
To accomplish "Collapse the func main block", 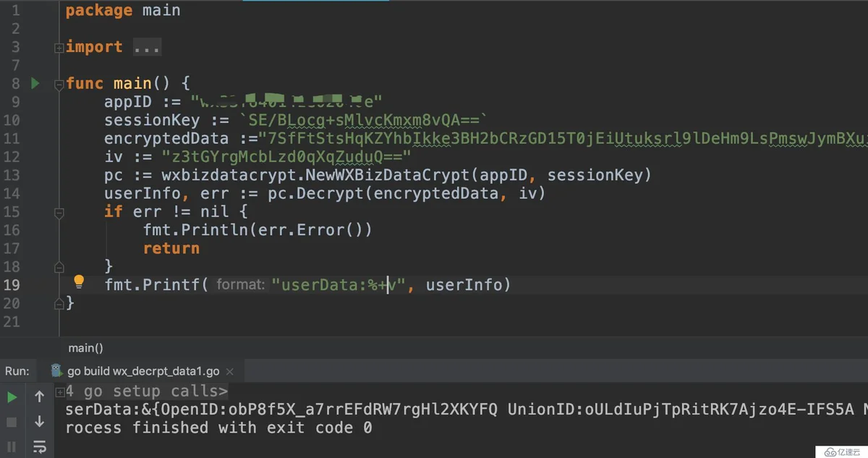I will (59, 84).
